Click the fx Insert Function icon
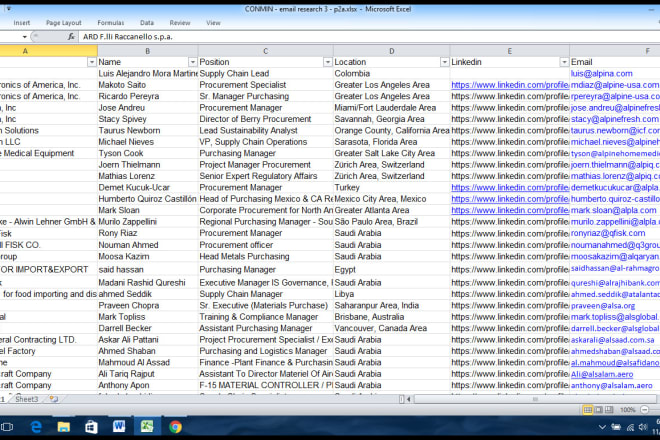Image resolution: width=660 pixels, height=440 pixels. 72,37
